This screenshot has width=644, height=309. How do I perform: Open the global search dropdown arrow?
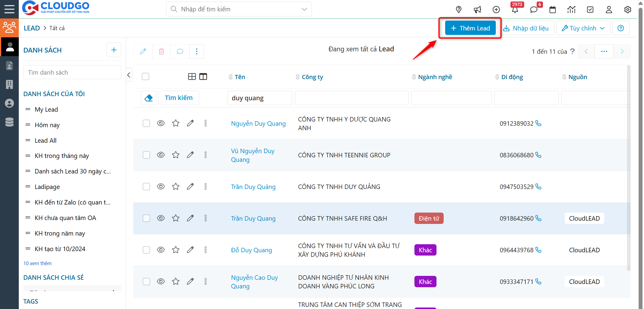pos(304,9)
